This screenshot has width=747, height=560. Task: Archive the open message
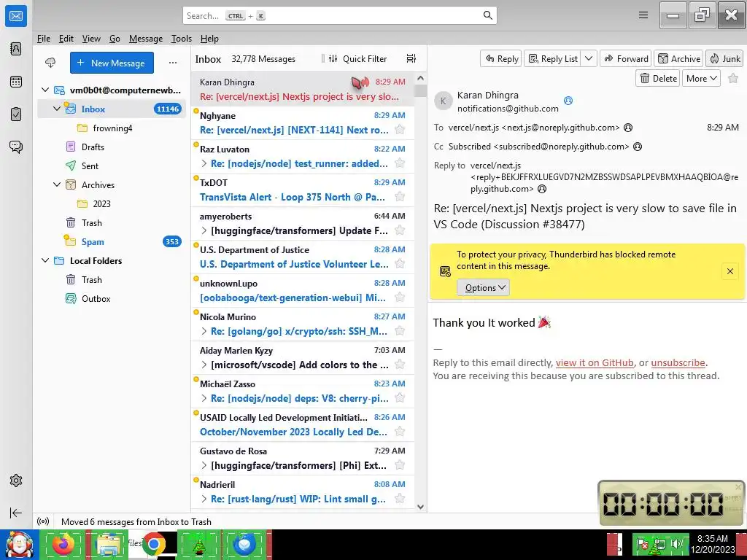679,58
